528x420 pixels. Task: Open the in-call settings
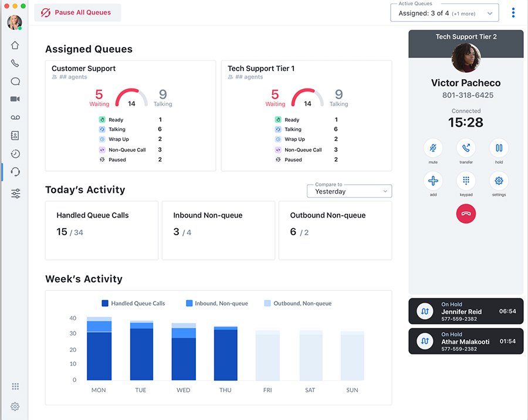coord(499,182)
